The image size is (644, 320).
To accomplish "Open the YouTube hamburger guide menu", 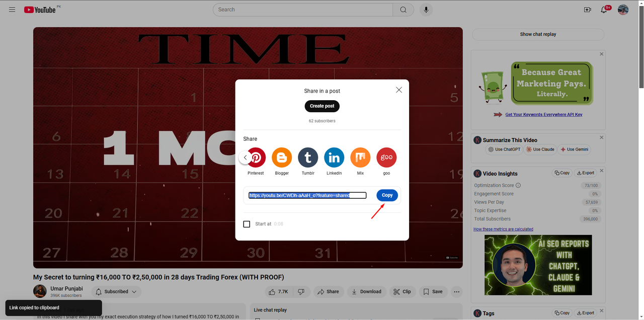I will tap(12, 10).
